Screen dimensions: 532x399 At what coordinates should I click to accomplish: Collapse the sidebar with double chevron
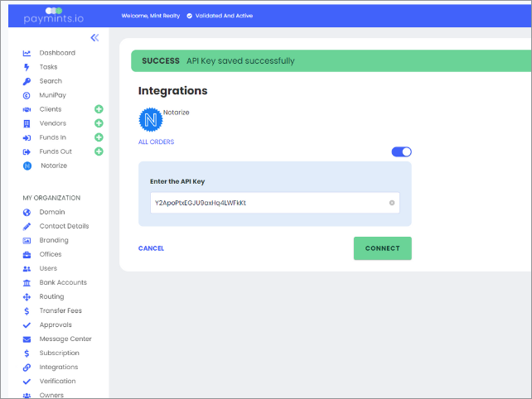[x=94, y=37]
